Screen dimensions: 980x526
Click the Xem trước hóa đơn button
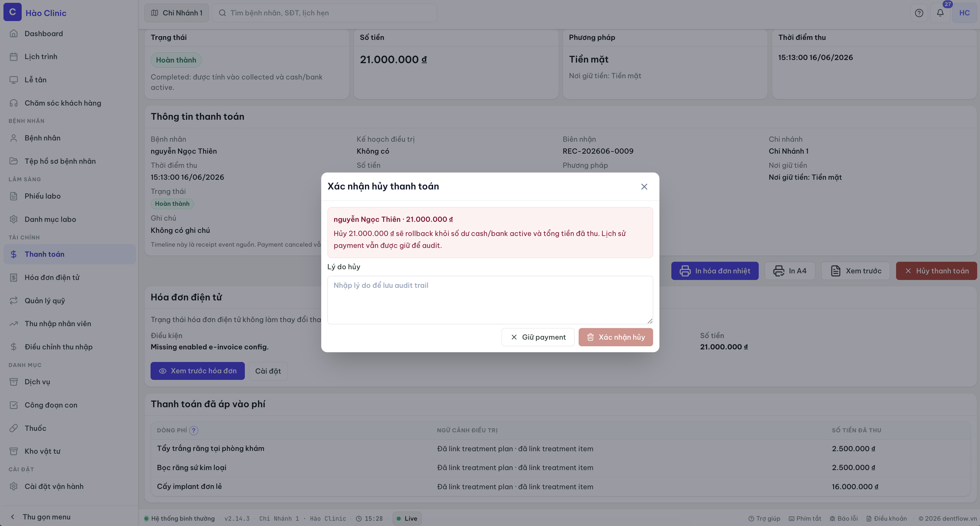[x=197, y=371]
